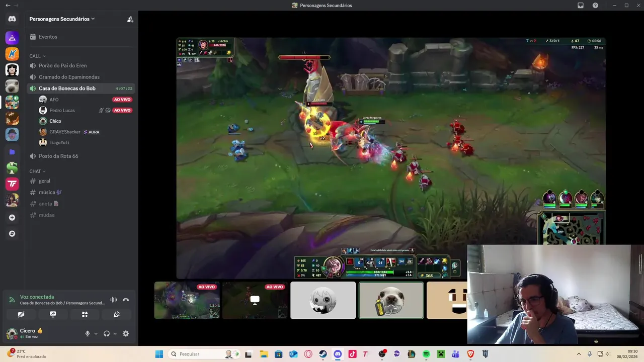Show hidden system tray icons
The height and width of the screenshot is (362, 644).
pos(579,354)
